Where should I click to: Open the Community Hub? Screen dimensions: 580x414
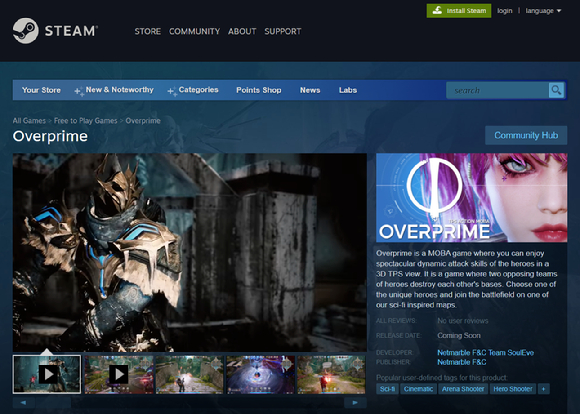526,135
